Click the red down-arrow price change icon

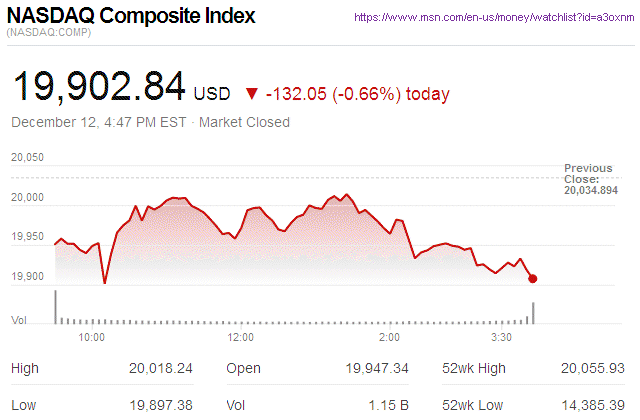point(248,94)
